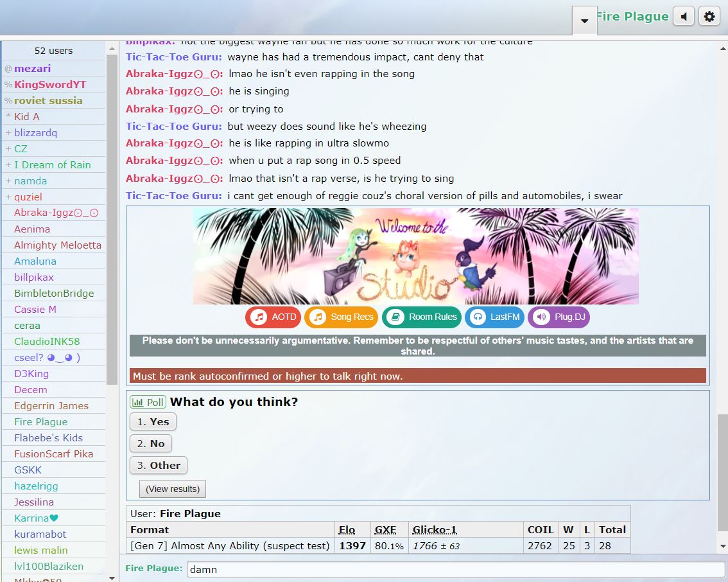Screen dimensions: 728x582
Task: Click the chat scrollbar up arrow
Action: 723,48
